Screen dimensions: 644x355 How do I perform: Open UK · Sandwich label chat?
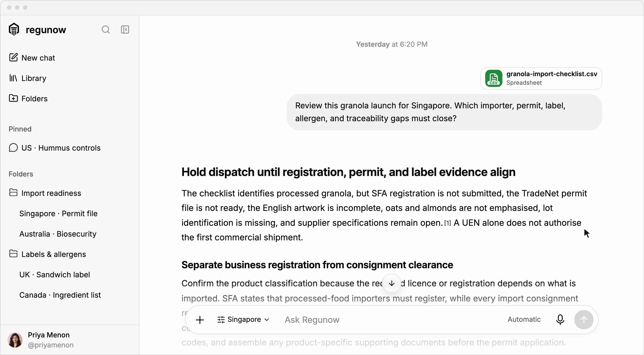[x=55, y=275]
